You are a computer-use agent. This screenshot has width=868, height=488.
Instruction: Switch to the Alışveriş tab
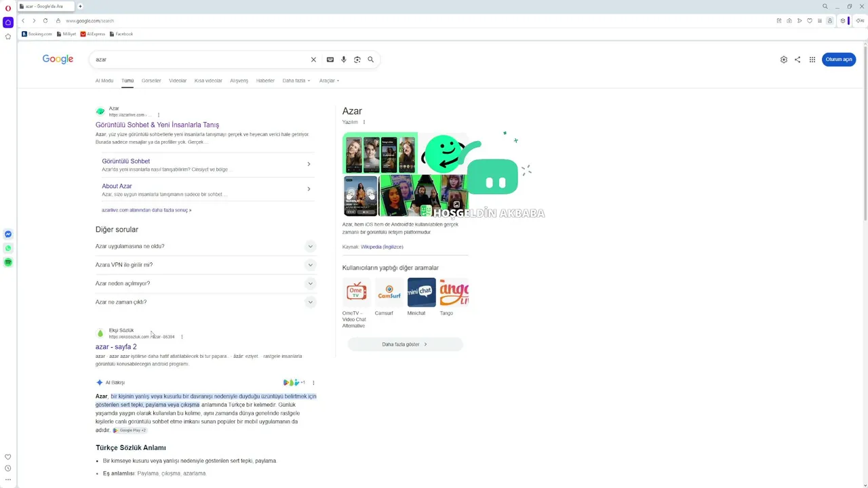click(x=239, y=81)
